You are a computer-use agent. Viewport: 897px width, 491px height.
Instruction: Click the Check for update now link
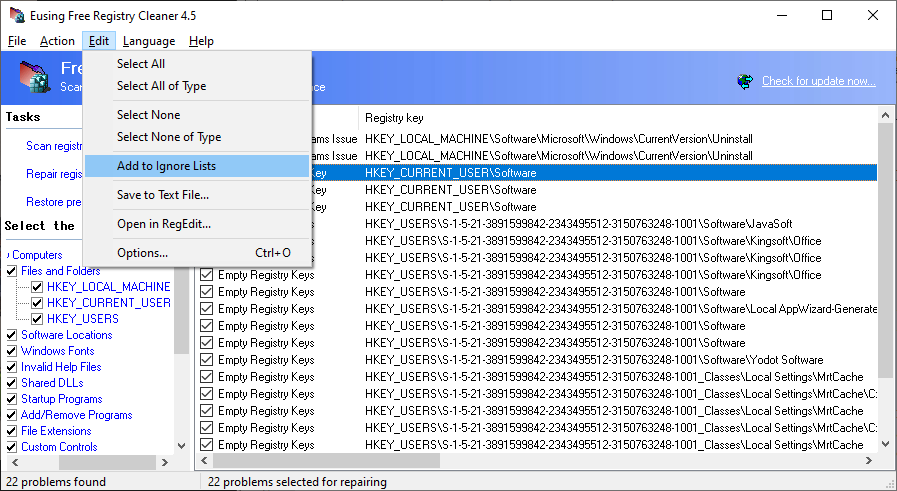tap(819, 81)
